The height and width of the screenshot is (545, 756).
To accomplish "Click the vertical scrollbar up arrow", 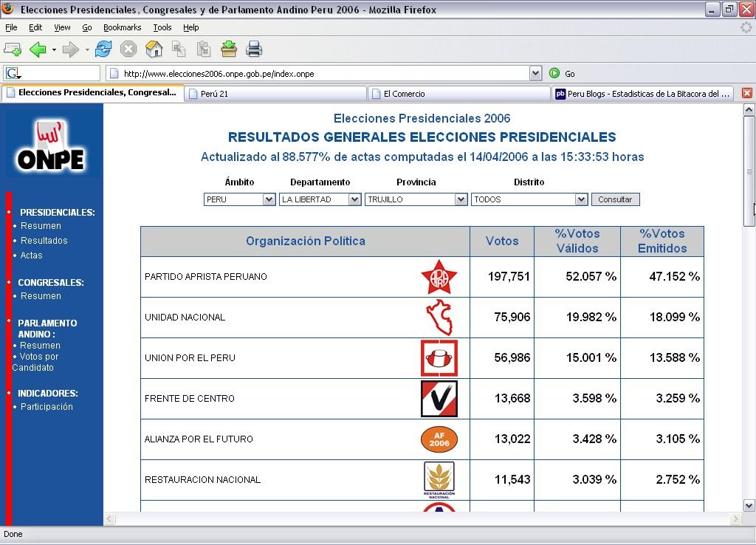I will 749,109.
